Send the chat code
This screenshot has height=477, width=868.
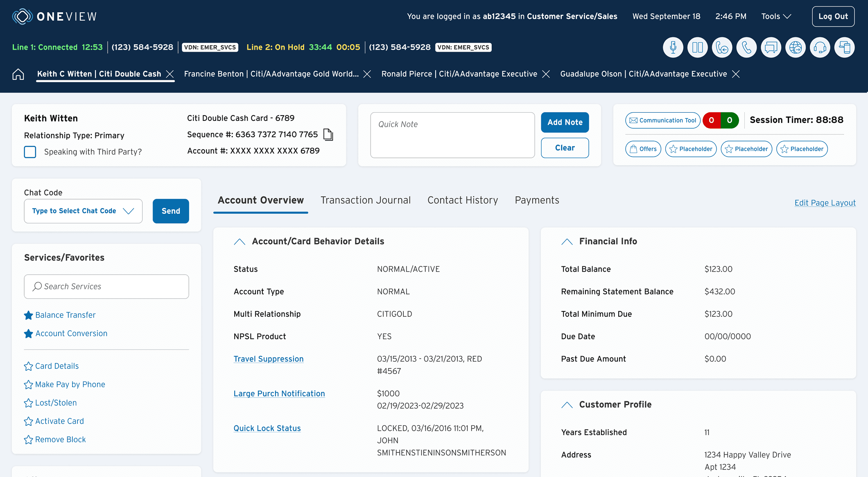pyautogui.click(x=171, y=211)
